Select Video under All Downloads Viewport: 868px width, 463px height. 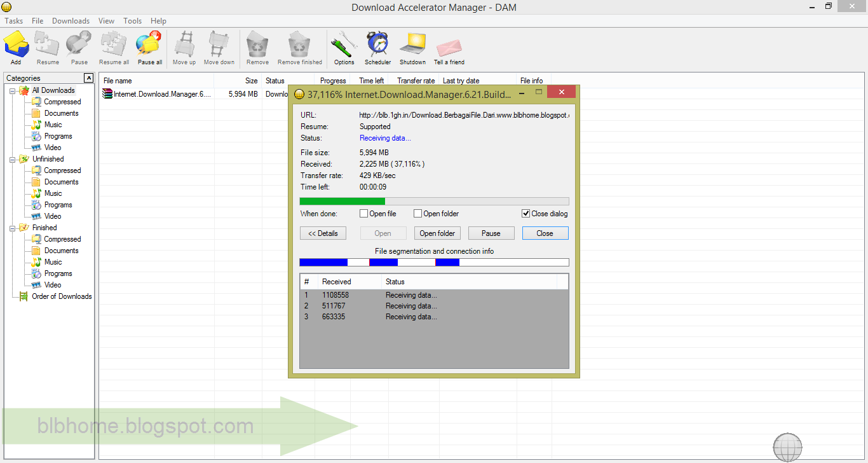pyautogui.click(x=53, y=148)
